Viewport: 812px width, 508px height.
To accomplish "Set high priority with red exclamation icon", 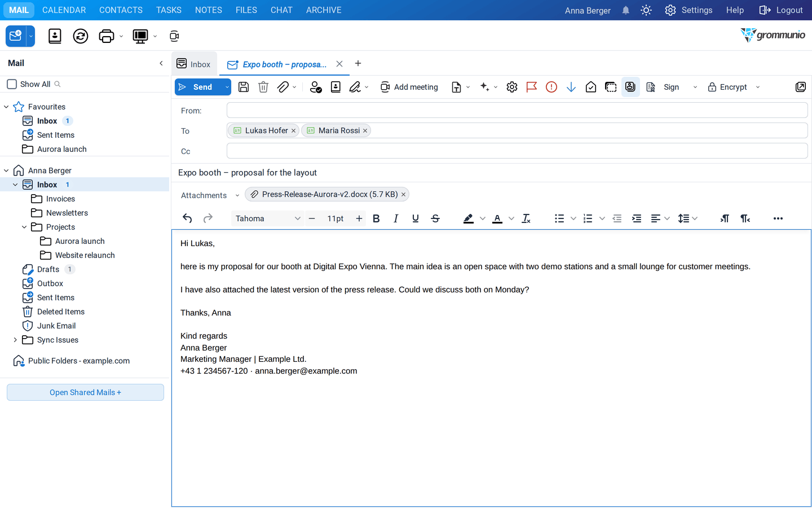I will [x=551, y=87].
